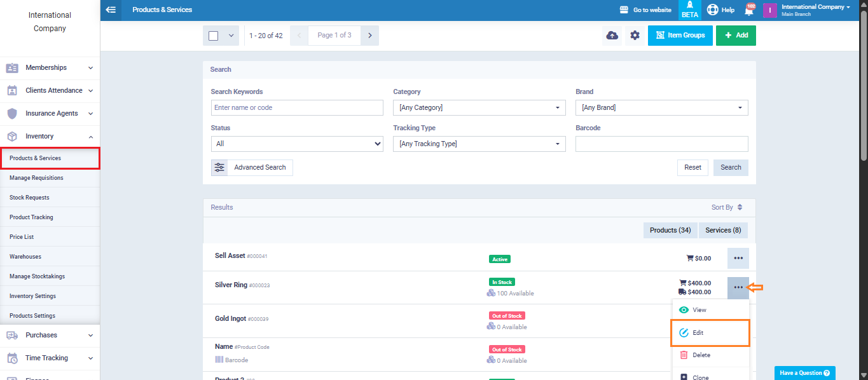This screenshot has height=380, width=868.
Task: Expand the Brand dropdown
Action: 661,108
